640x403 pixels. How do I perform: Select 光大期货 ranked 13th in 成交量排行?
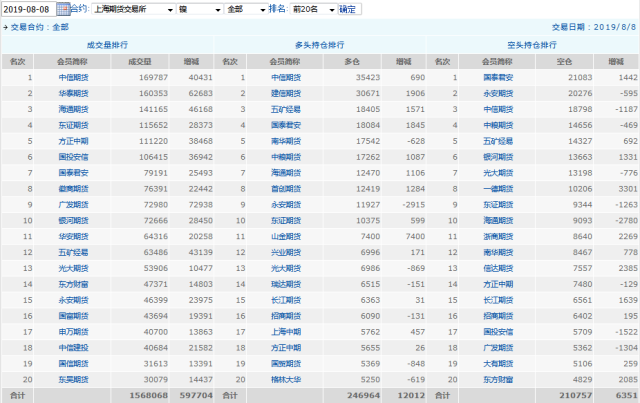click(73, 269)
